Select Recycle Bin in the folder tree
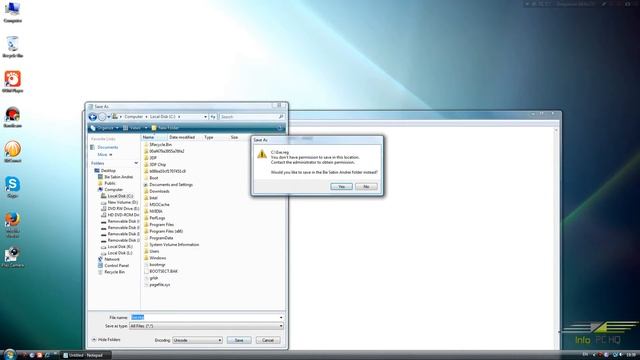 coord(111,272)
